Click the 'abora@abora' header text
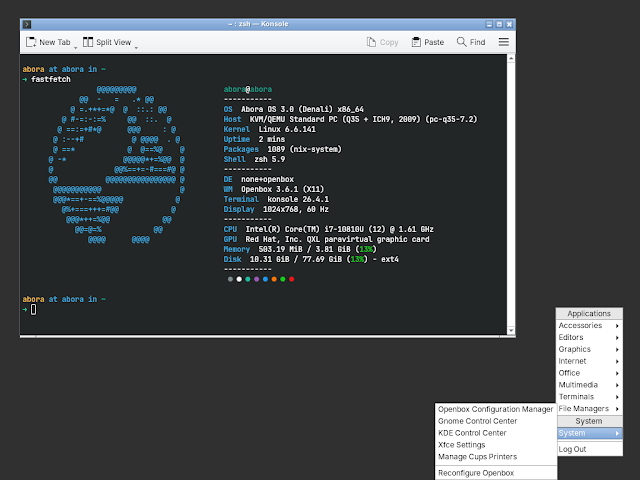640x480 pixels. [x=247, y=89]
